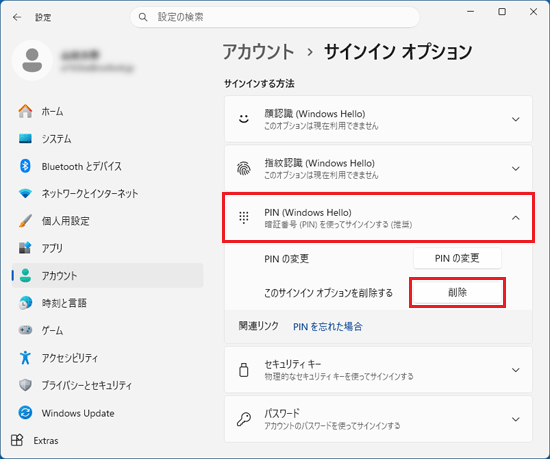
Task: Click the サインインする方法 heading
Action: [x=259, y=83]
